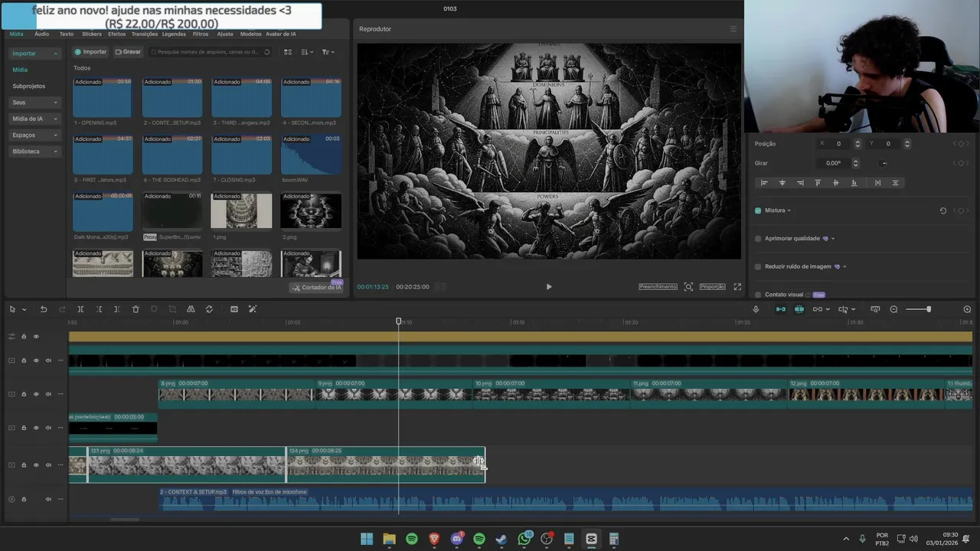980x551 pixels.
Task: Expand the Mistura blend options arrow
Action: point(789,210)
